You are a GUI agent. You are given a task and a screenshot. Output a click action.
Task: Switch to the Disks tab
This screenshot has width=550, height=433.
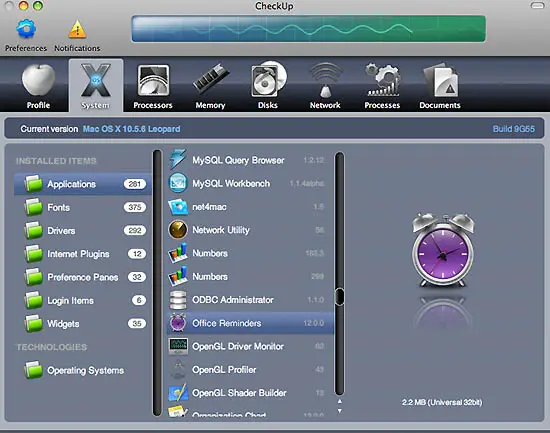coord(268,86)
